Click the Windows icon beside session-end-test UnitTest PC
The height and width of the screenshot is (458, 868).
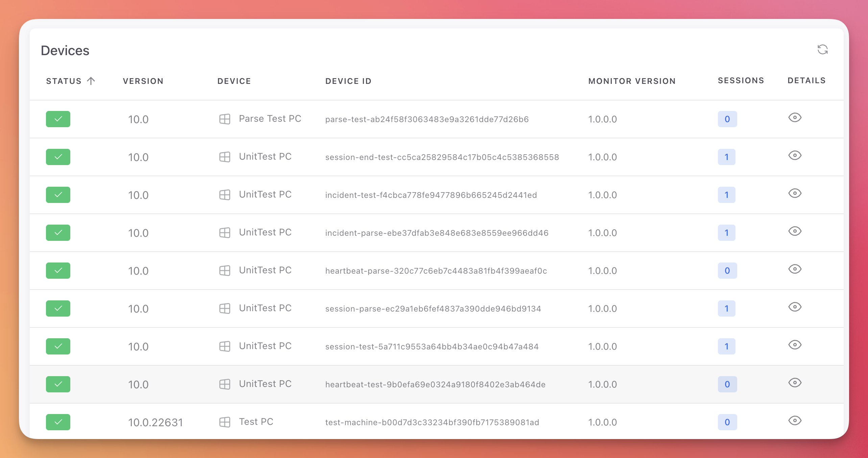point(224,157)
